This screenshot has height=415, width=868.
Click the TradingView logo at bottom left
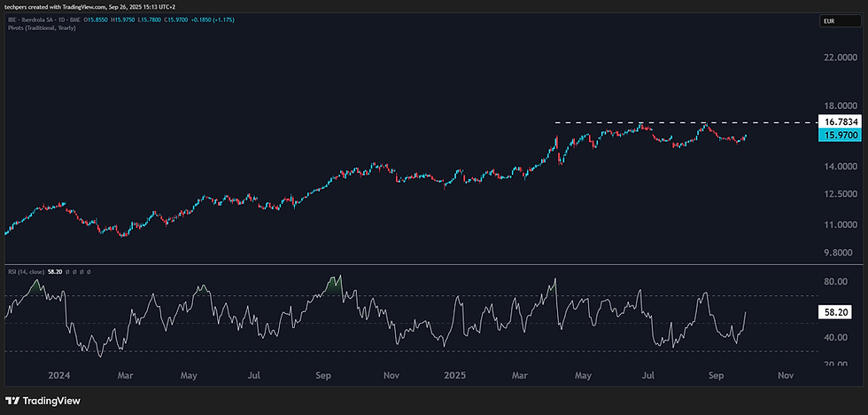[43, 400]
